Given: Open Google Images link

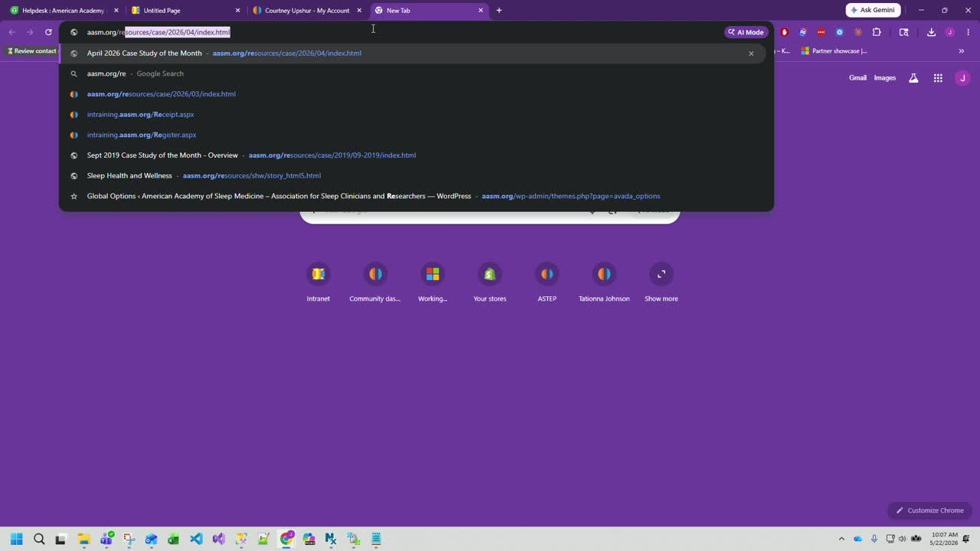Looking at the screenshot, I should (884, 78).
